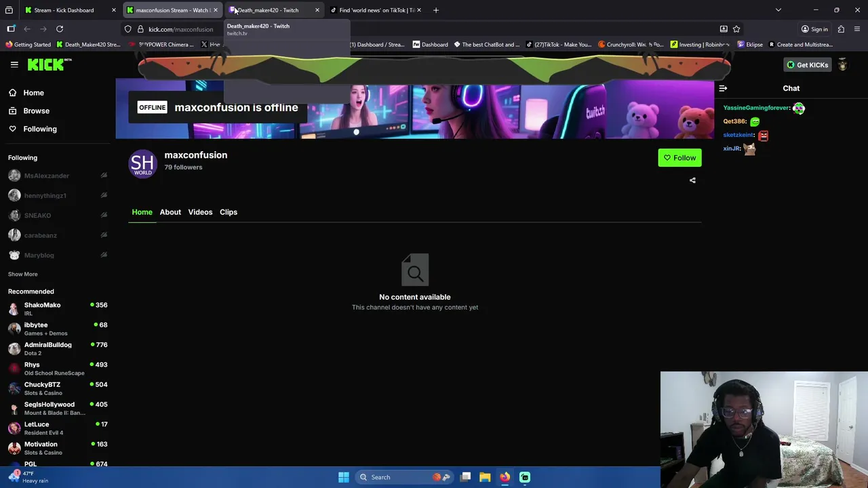Follow the maxconfusion channel
This screenshot has width=868, height=488.
click(x=679, y=158)
